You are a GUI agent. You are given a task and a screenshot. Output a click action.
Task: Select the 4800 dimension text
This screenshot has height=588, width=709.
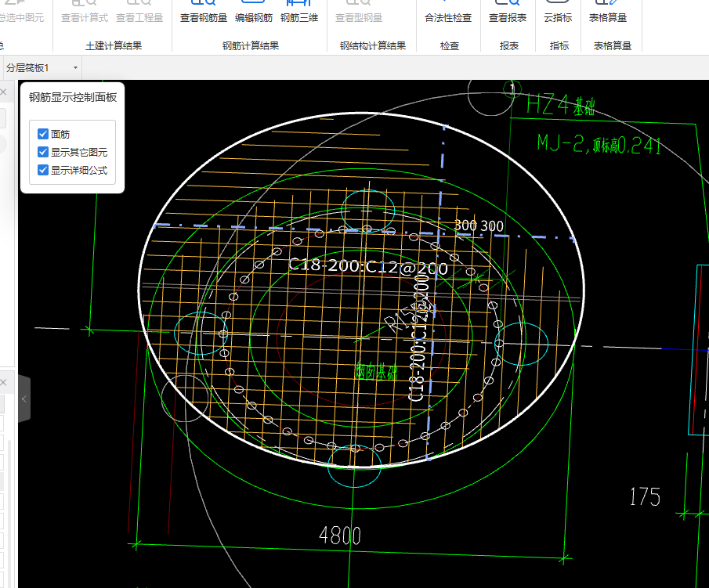(340, 536)
